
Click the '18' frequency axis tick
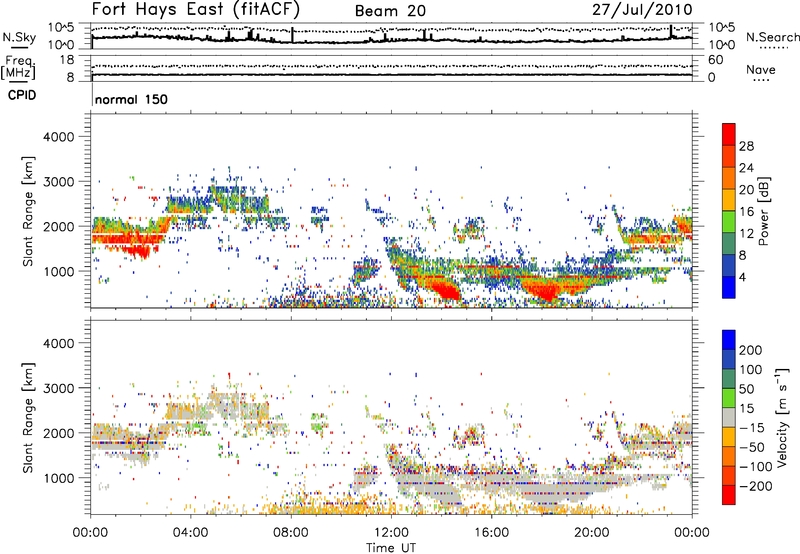67,60
